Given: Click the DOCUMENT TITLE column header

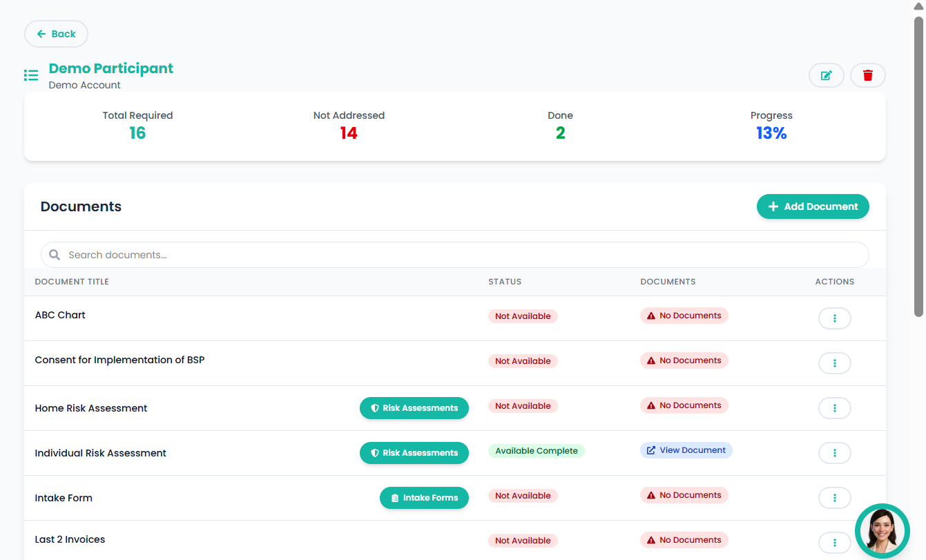Looking at the screenshot, I should [x=72, y=281].
